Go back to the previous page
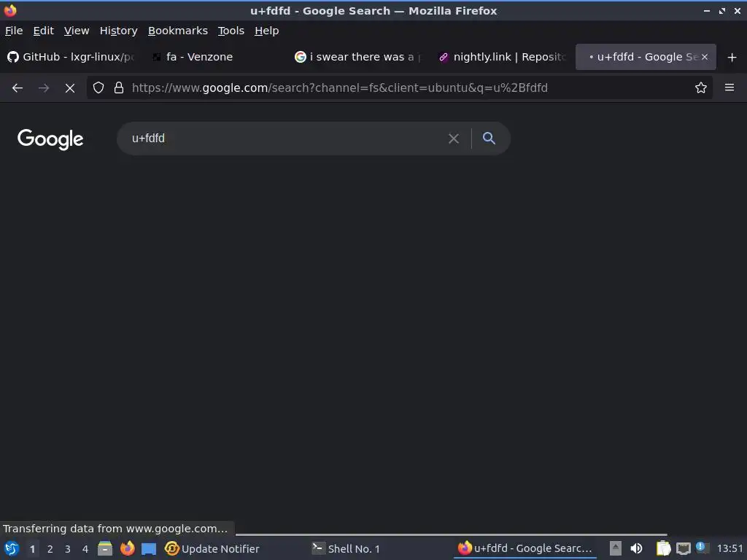The width and height of the screenshot is (747, 560). 18,87
